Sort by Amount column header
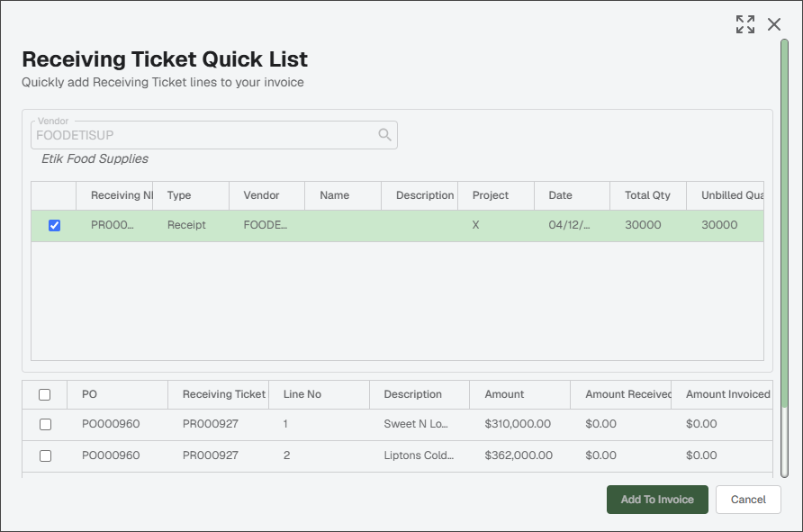Image resolution: width=803 pixels, height=532 pixels. pos(519,394)
